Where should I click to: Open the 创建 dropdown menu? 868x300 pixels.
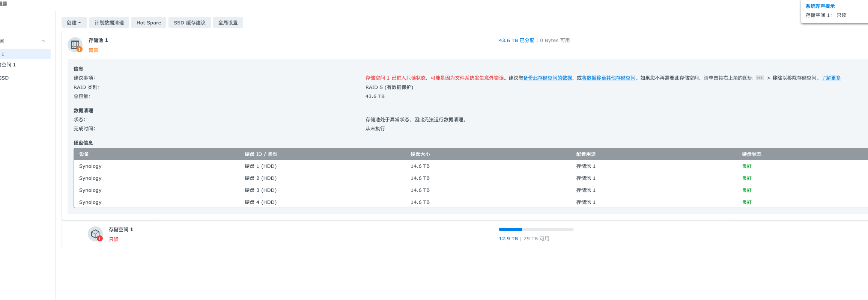[x=74, y=23]
